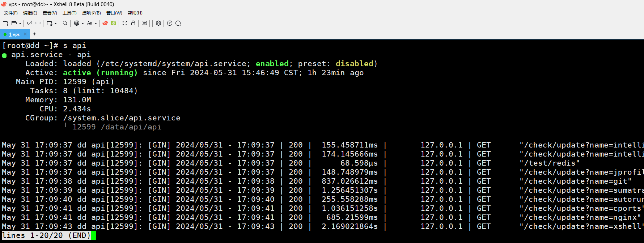The image size is (644, 243).
Task: Click the feedback chat-bubble icon
Action: 178,23
